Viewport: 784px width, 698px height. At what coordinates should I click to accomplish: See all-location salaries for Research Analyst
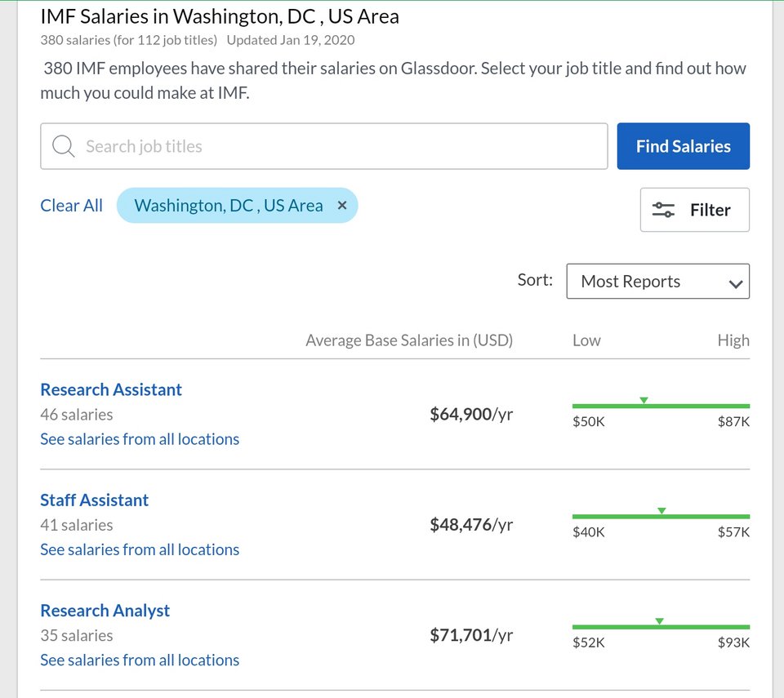point(140,660)
